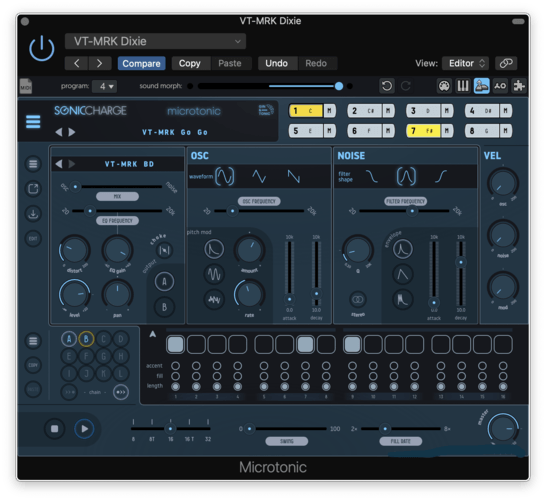Toggle accent on step 1

176,366
